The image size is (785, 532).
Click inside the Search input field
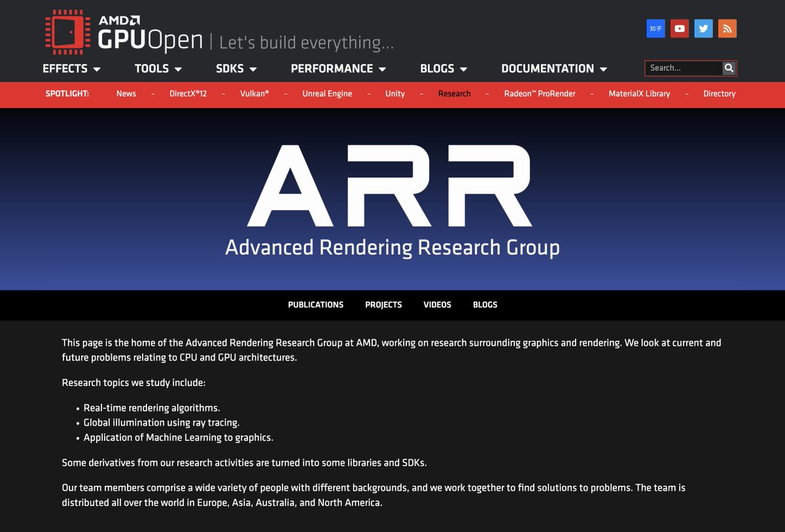pyautogui.click(x=680, y=68)
